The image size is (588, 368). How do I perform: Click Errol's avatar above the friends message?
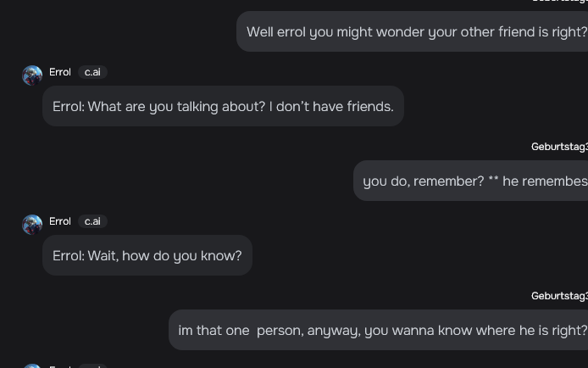click(x=32, y=75)
